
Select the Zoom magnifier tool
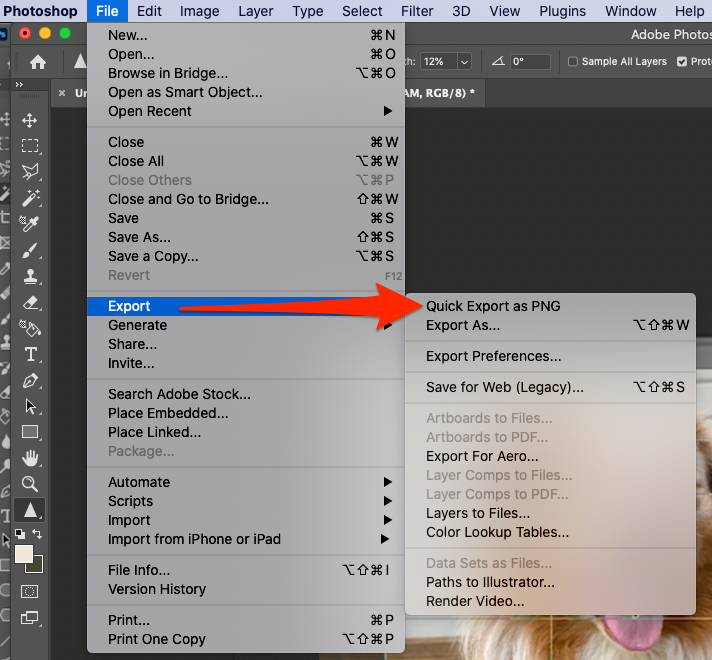30,484
